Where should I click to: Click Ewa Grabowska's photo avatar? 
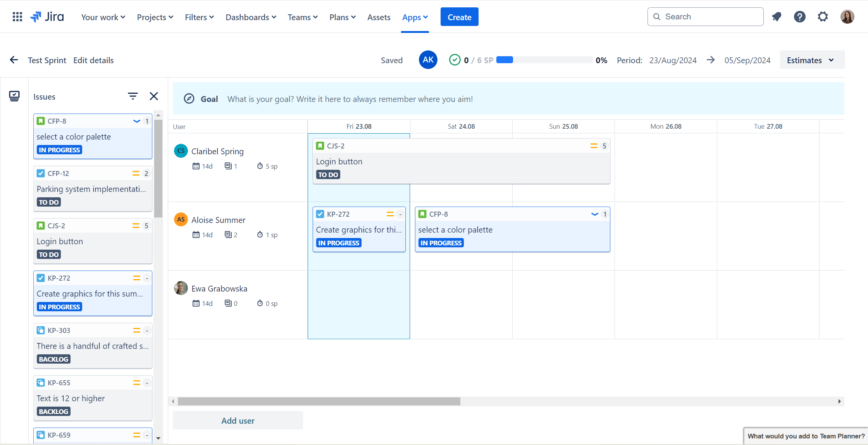click(181, 288)
